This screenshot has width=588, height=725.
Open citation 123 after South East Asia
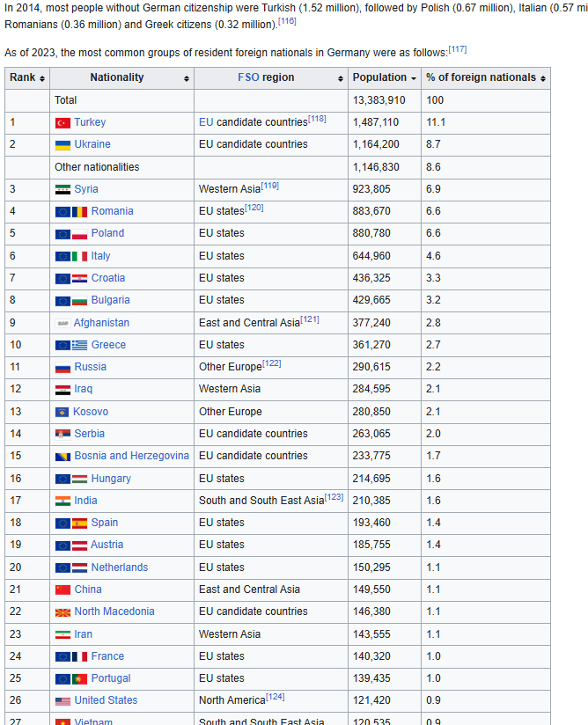pyautogui.click(x=334, y=496)
